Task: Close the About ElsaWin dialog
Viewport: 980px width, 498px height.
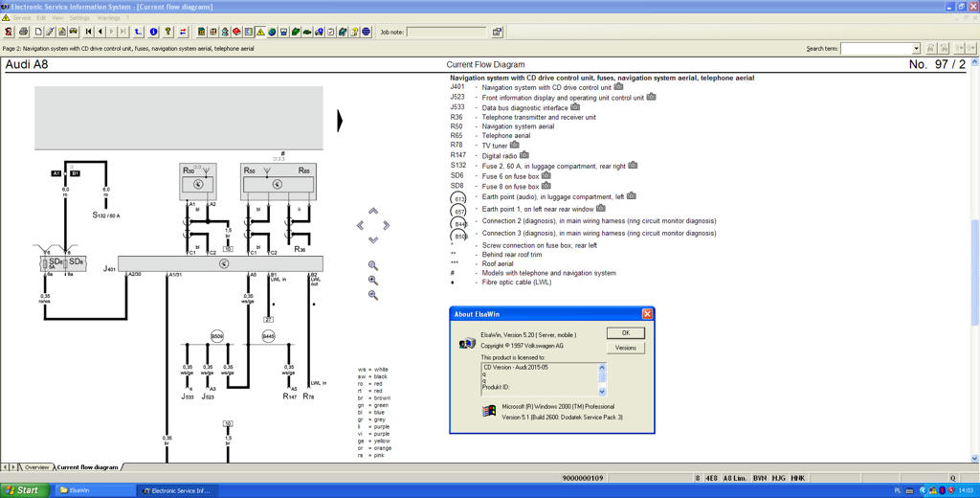Action: (647, 314)
